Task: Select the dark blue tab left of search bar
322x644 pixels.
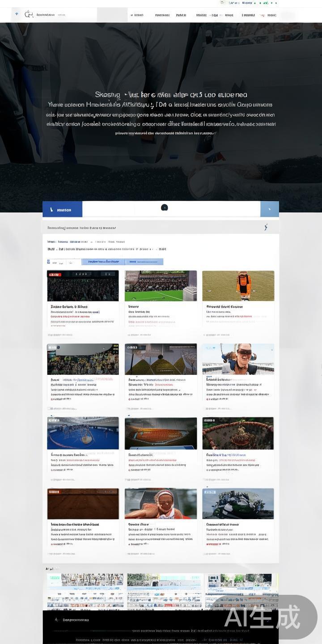Action: 62,209
